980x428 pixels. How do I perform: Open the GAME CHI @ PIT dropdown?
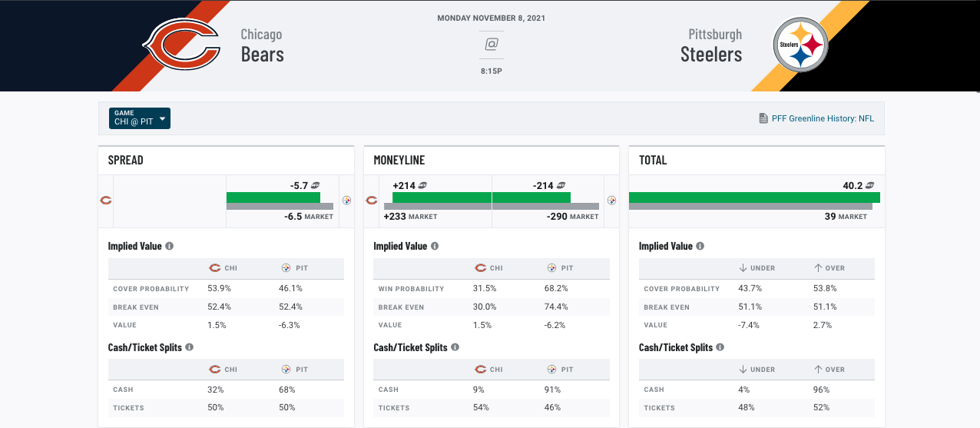[x=140, y=118]
